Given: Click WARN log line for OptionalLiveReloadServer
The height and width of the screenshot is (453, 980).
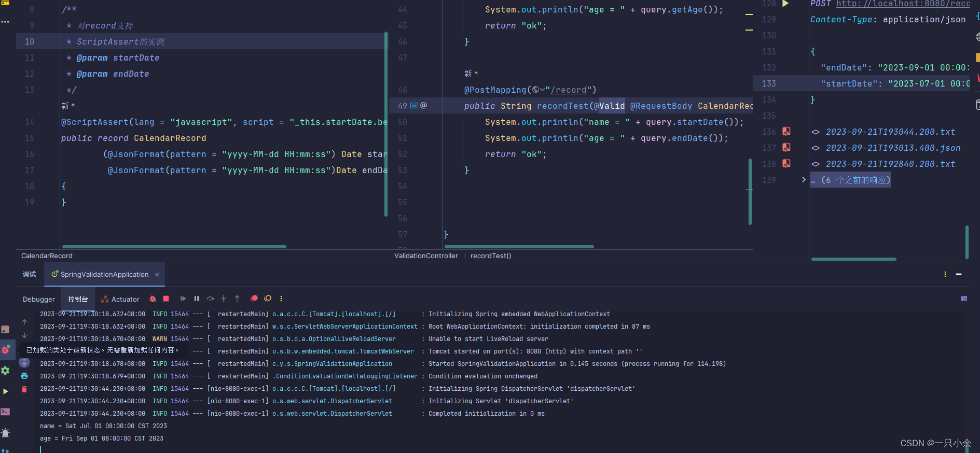Looking at the screenshot, I should pos(294,339).
